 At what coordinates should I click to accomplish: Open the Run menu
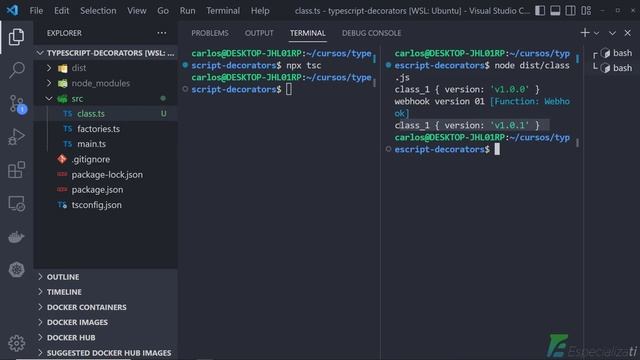pyautogui.click(x=187, y=11)
